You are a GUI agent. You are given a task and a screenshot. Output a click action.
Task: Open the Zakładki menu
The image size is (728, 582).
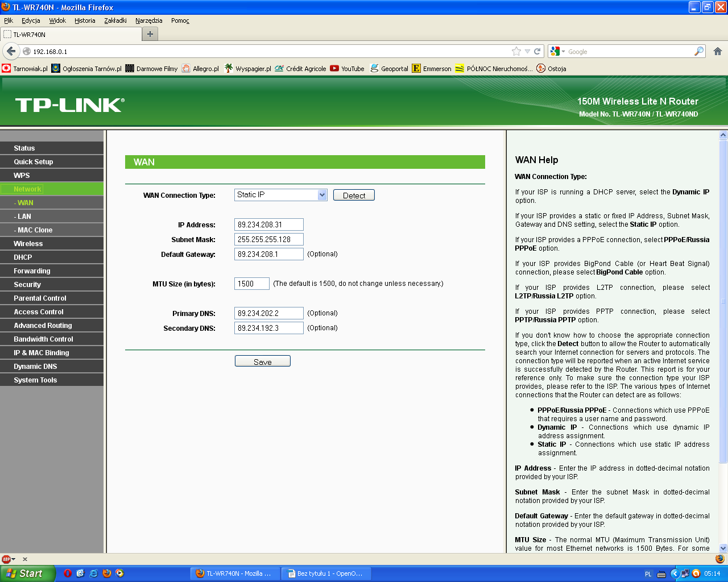(115, 20)
